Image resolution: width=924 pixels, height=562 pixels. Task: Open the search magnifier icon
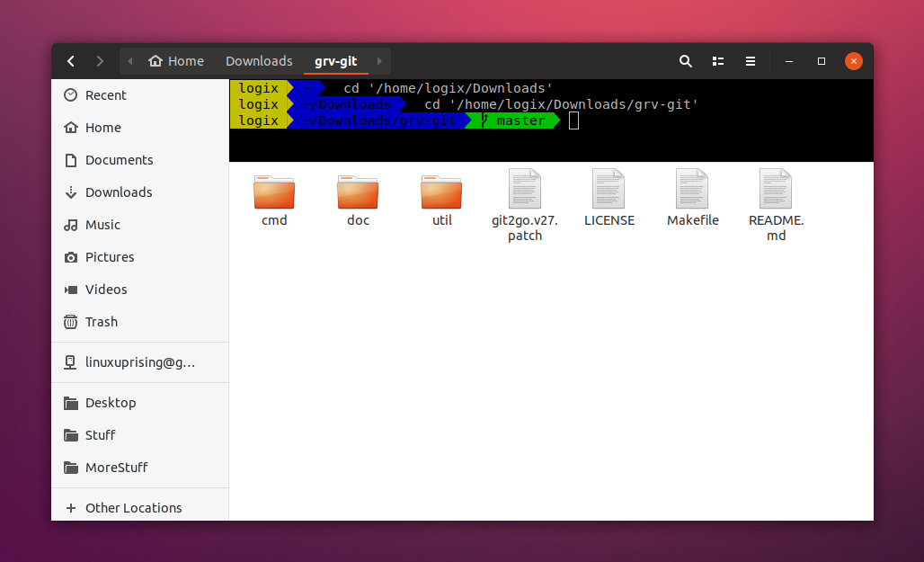[685, 61]
